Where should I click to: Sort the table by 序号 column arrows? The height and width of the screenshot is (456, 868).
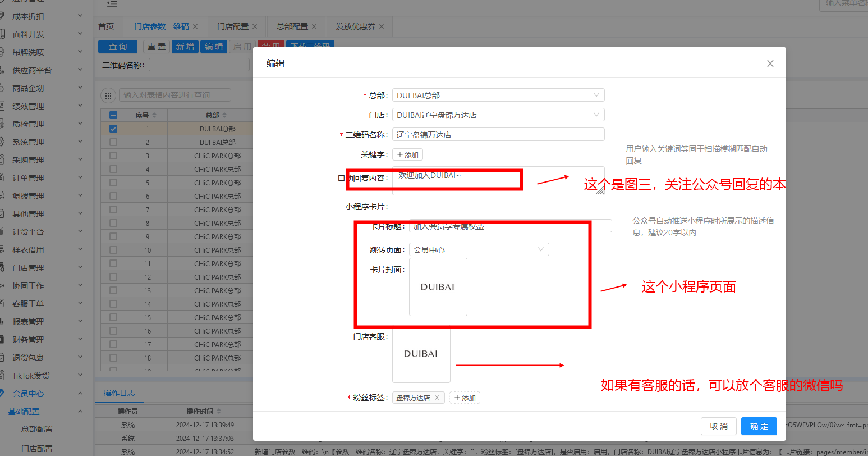click(x=154, y=115)
